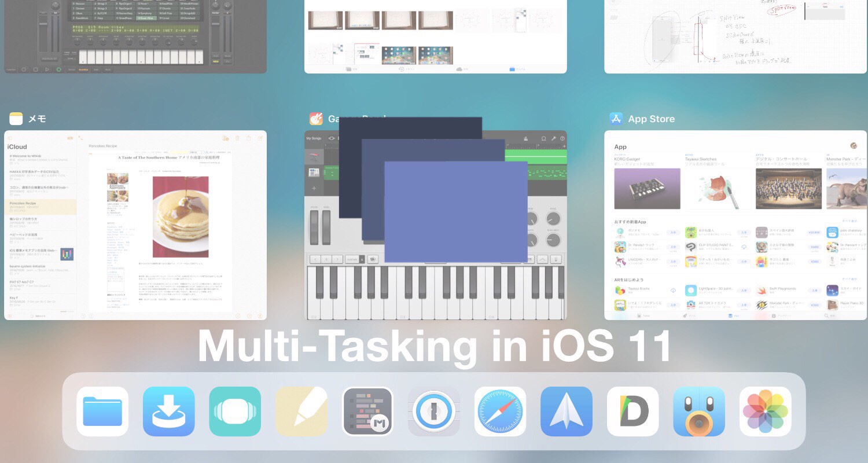Launch Yoink download-tray icon in the dock
The height and width of the screenshot is (463, 868).
coord(168,411)
